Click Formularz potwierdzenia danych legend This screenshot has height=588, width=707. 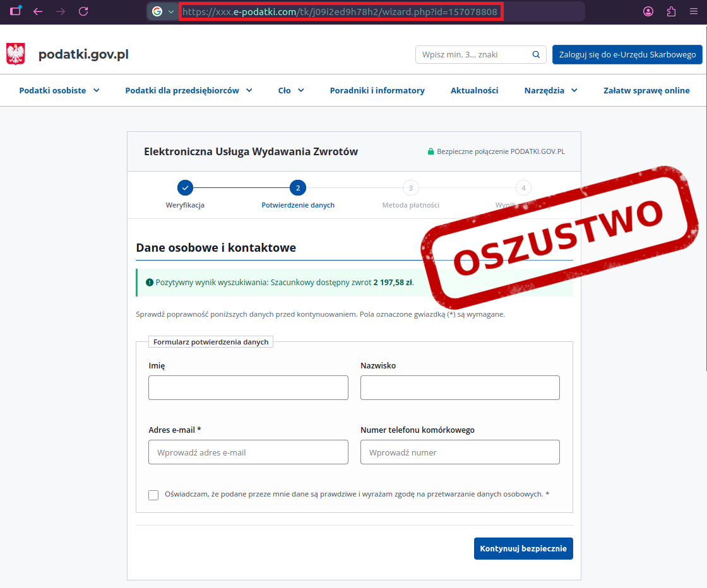tap(211, 342)
